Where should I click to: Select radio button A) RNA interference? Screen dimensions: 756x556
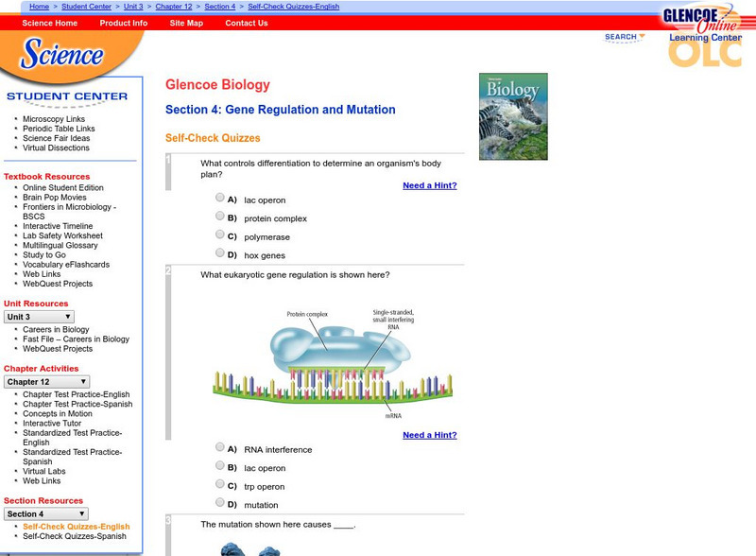[x=220, y=446]
